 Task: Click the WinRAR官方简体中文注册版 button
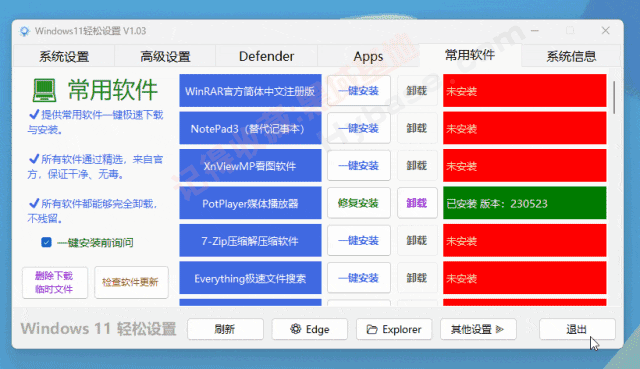pos(250,91)
